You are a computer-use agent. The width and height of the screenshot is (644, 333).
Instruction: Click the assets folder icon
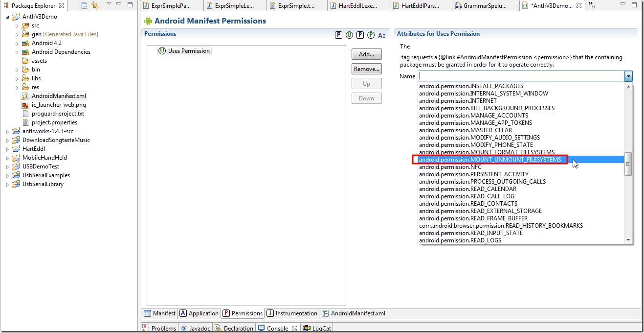point(25,61)
